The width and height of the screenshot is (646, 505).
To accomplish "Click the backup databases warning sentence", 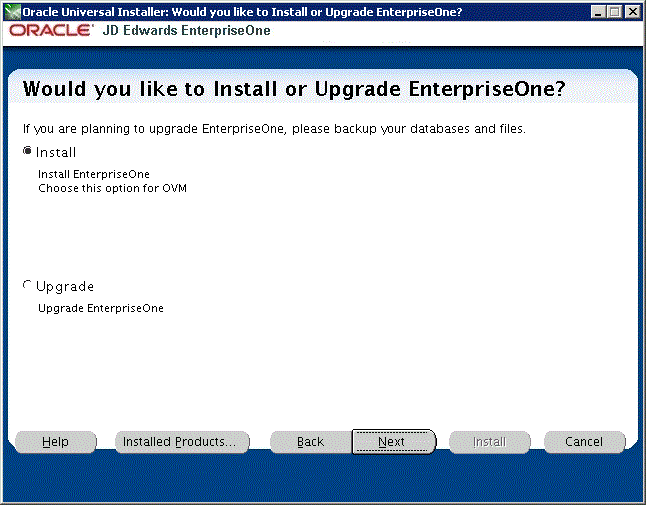I will (274, 129).
